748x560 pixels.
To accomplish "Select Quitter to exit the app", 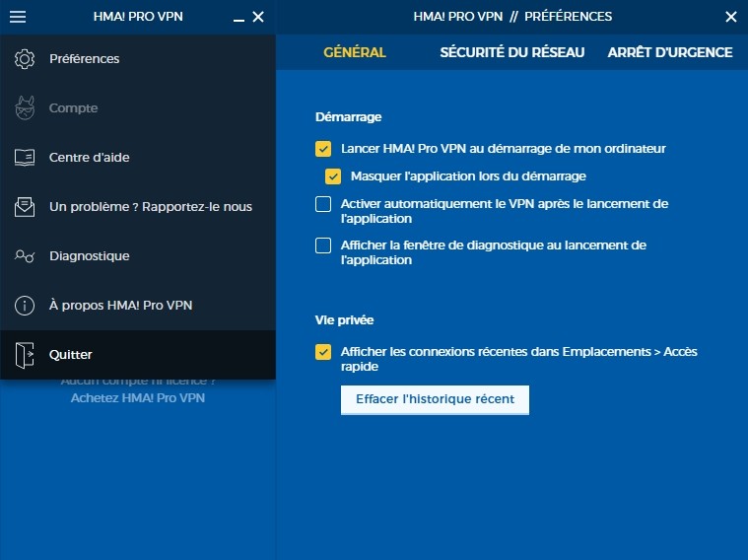I will click(138, 355).
